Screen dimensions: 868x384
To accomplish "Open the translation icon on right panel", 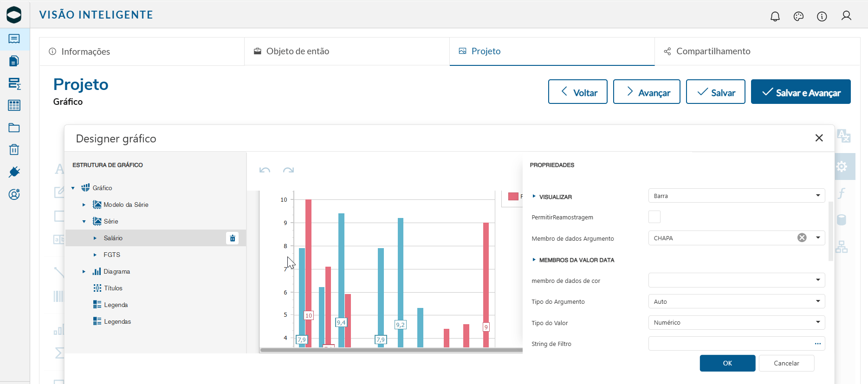I will coord(843,136).
